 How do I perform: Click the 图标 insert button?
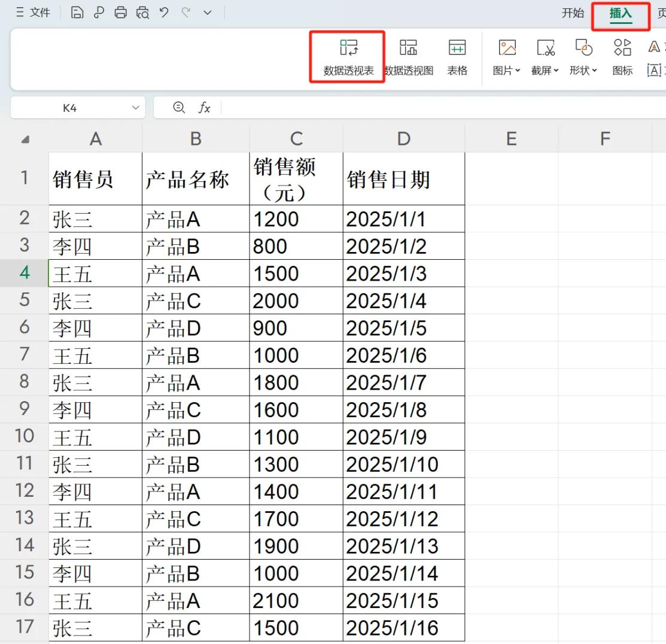click(622, 58)
